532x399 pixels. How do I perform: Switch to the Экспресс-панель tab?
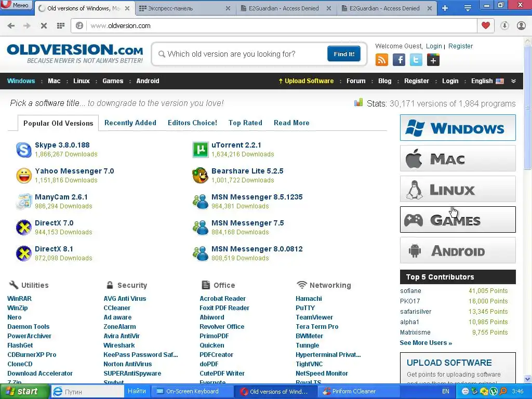pos(185,8)
